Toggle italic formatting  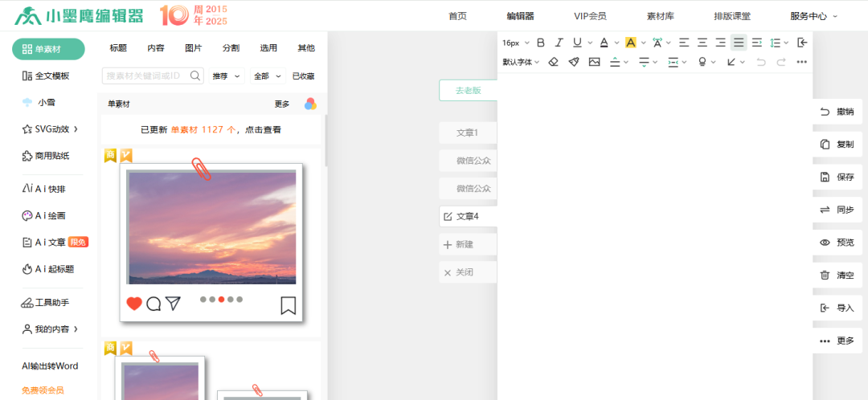coord(559,43)
